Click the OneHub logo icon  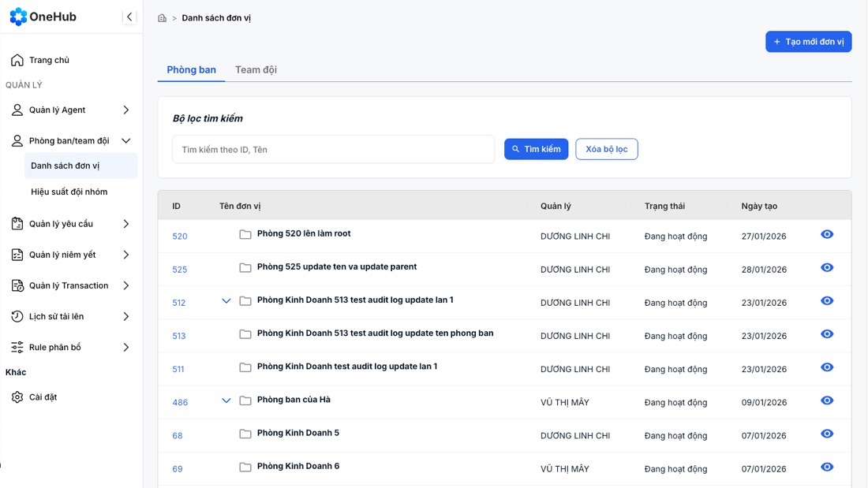click(18, 17)
